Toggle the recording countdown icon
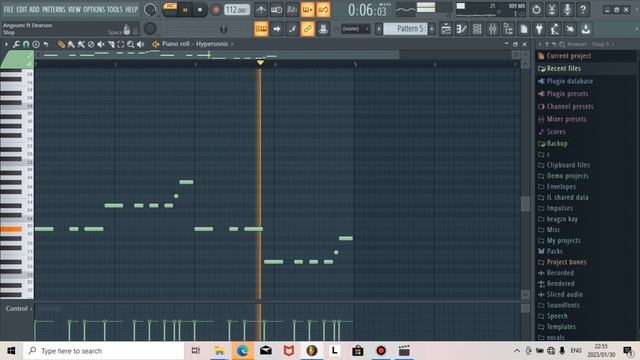 click(292, 9)
